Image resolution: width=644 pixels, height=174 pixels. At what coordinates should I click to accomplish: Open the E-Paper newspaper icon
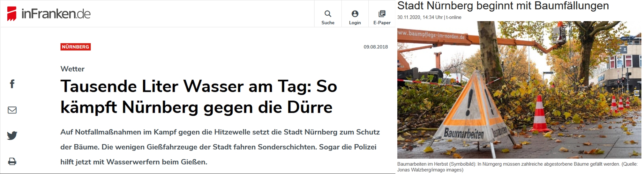[382, 14]
